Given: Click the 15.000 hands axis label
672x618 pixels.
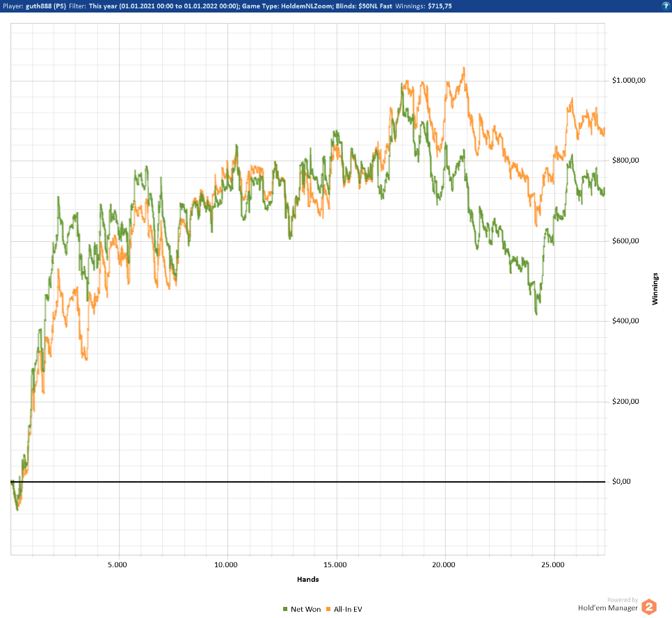Looking at the screenshot, I should pos(335,565).
